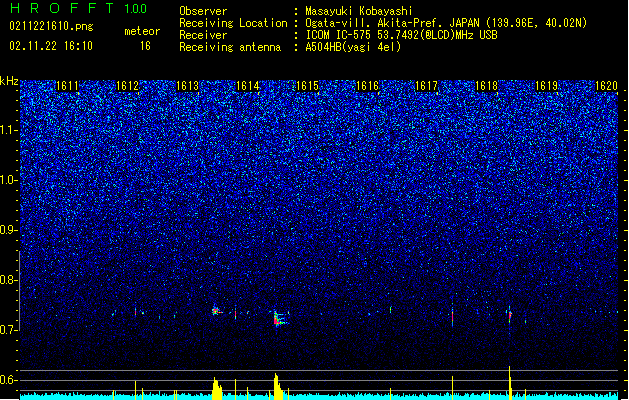Click the 1.0 kHz frequency label
The width and height of the screenshot is (629, 400).
9,181
